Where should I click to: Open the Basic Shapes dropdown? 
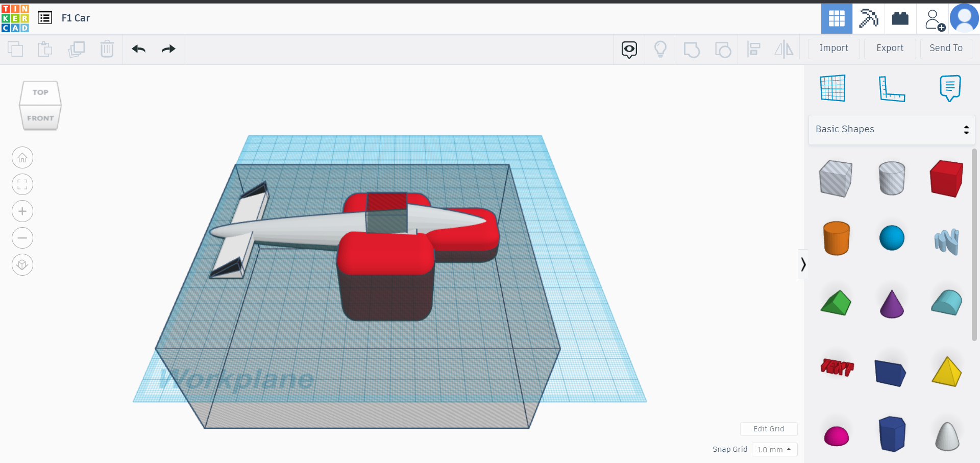(x=892, y=130)
